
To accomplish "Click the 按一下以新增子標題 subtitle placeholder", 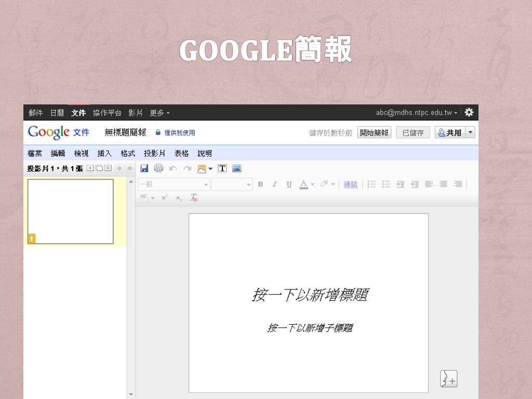I will [310, 328].
